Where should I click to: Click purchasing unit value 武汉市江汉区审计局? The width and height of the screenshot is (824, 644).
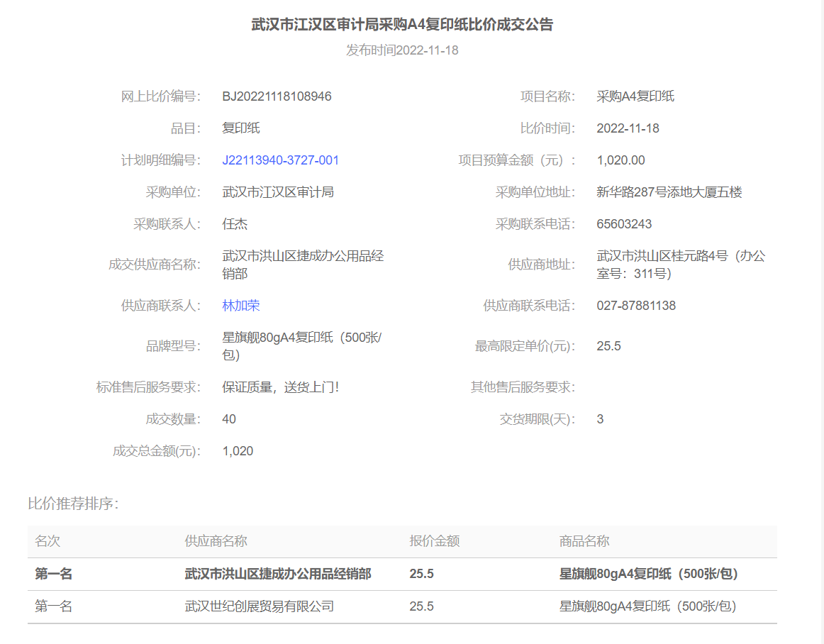(x=277, y=192)
